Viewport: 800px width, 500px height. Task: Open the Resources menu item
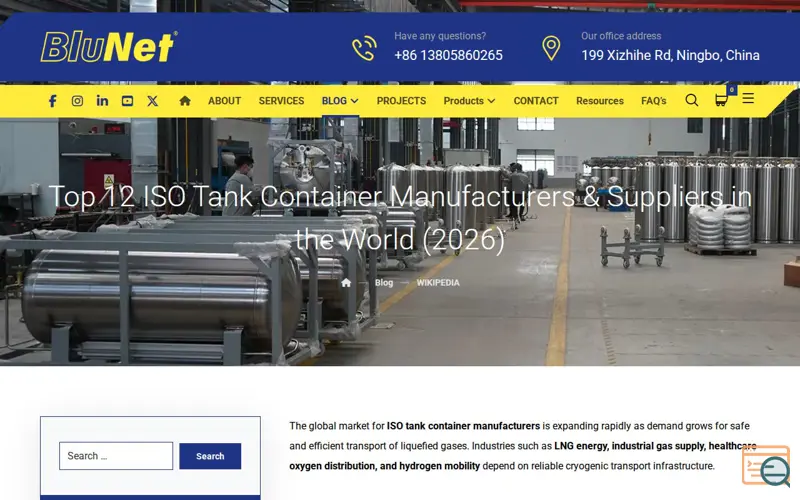599,101
